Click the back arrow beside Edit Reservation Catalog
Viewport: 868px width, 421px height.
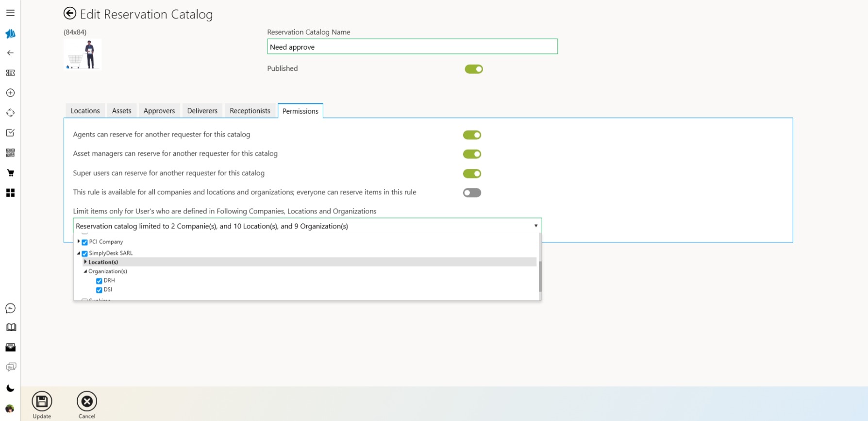[x=70, y=14]
